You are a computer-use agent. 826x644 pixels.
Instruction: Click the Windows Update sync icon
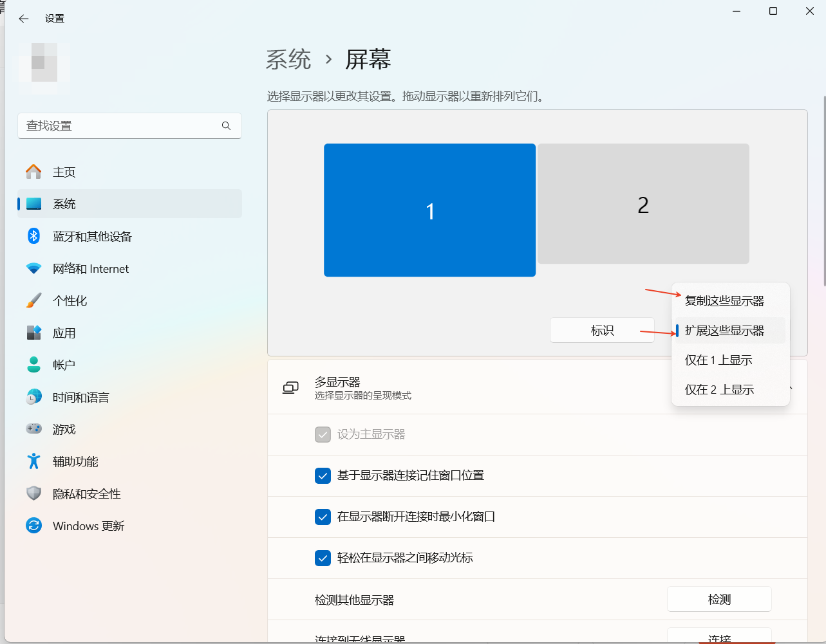[33, 526]
